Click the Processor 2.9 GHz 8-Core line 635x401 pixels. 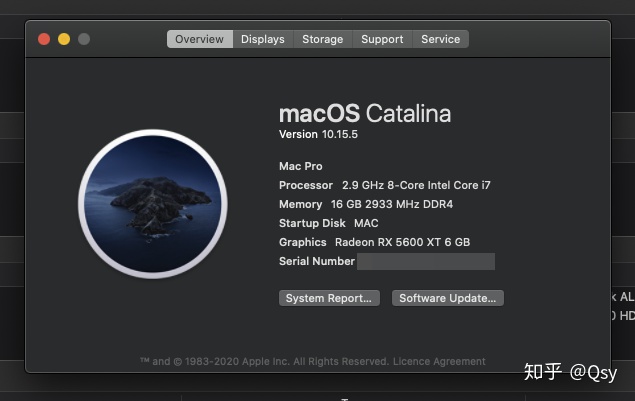pyautogui.click(x=385, y=185)
